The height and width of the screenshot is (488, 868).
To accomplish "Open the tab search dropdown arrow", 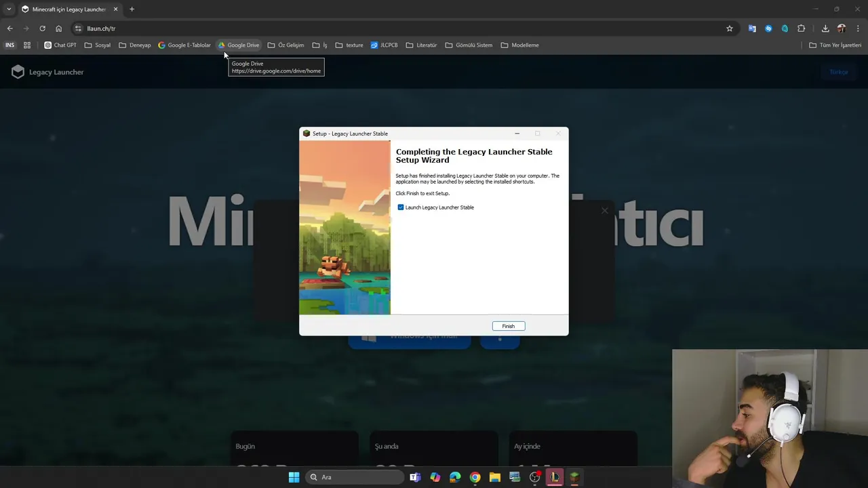I will (9, 9).
